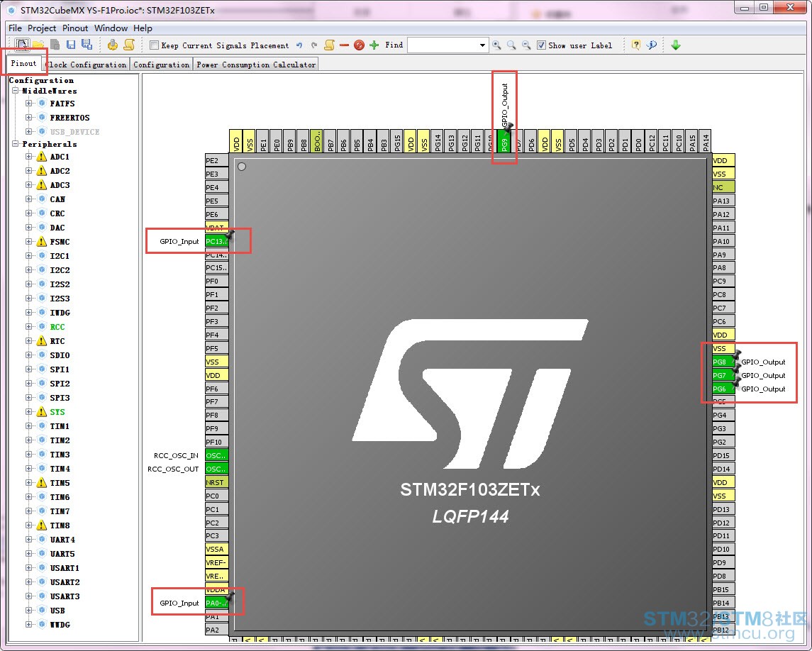Click the first magnifier icon after Find box
Screen dimensions: 812x651
pos(496,45)
